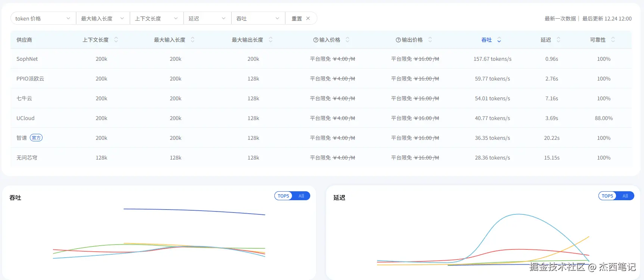Click the 7.16s latency value
The height and width of the screenshot is (280, 644).
click(x=552, y=98)
